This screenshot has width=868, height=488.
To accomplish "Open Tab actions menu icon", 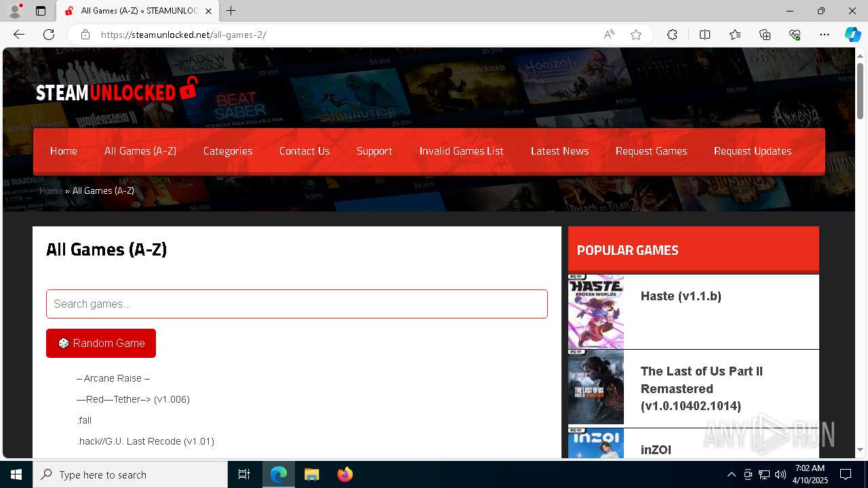I will click(41, 11).
